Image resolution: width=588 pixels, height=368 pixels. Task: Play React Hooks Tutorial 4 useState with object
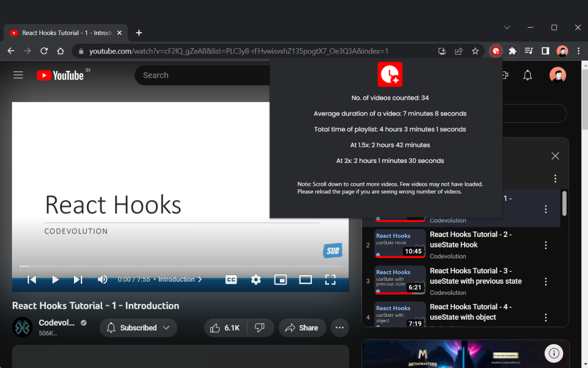click(x=471, y=312)
